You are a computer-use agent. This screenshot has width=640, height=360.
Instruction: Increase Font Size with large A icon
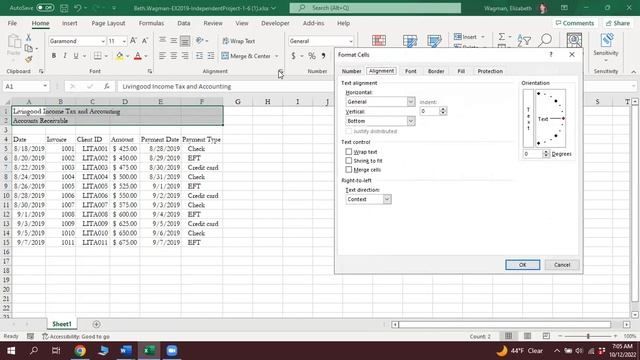tap(133, 41)
